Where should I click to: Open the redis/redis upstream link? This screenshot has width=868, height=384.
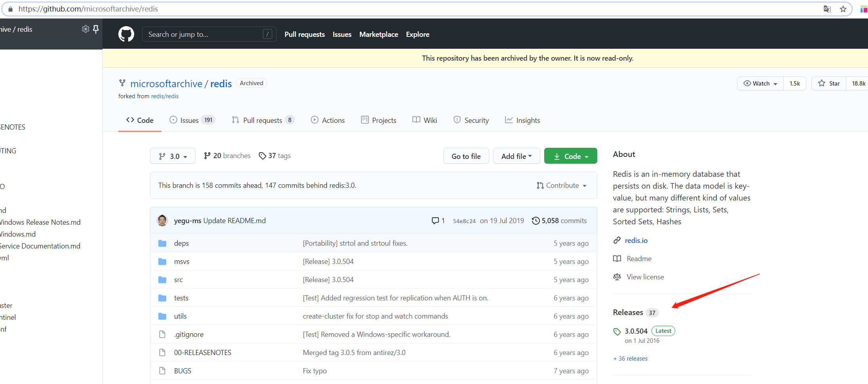165,96
